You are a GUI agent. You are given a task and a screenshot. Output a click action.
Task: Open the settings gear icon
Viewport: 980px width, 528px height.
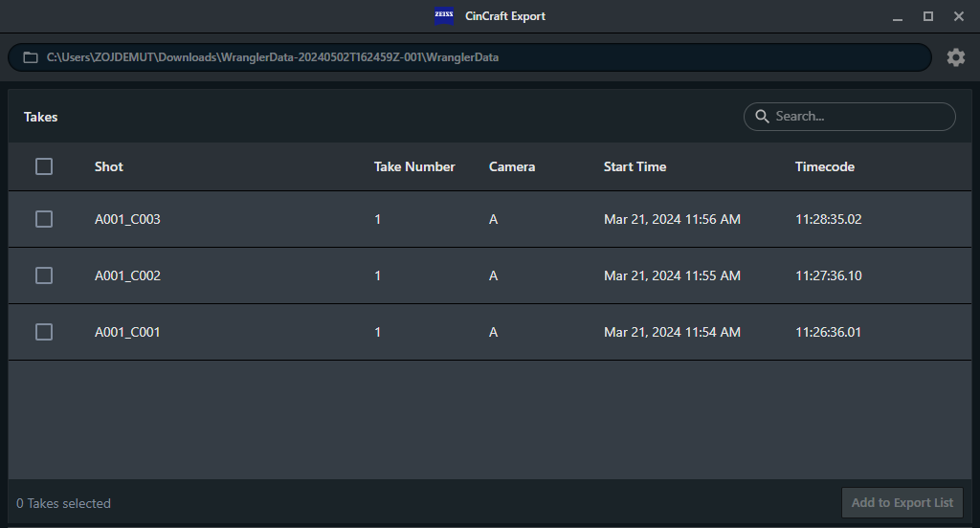tap(955, 57)
